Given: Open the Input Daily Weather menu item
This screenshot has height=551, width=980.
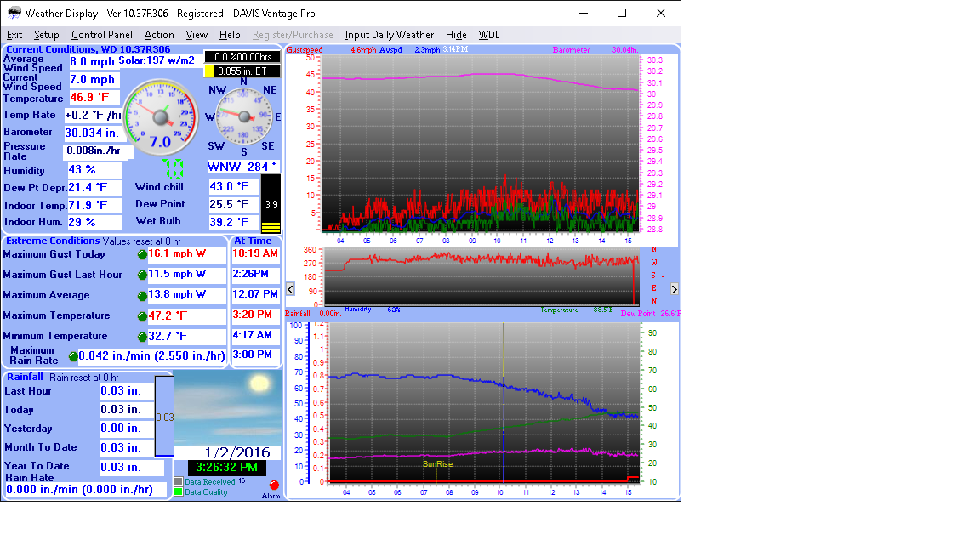Looking at the screenshot, I should (389, 35).
